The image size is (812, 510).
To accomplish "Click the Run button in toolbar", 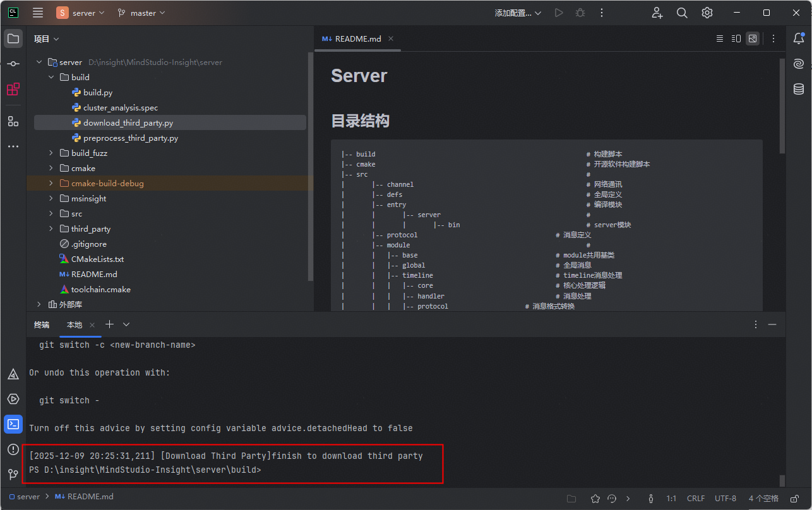I will click(558, 13).
